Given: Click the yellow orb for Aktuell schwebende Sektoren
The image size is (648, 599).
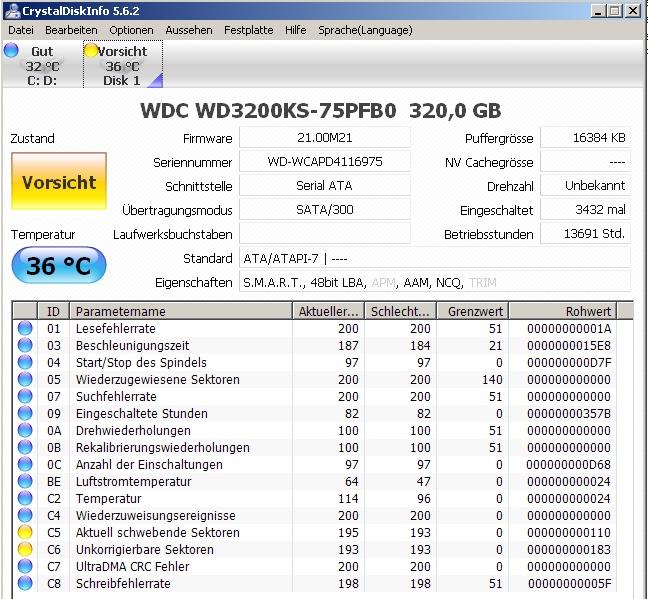Looking at the screenshot, I should (x=25, y=532).
